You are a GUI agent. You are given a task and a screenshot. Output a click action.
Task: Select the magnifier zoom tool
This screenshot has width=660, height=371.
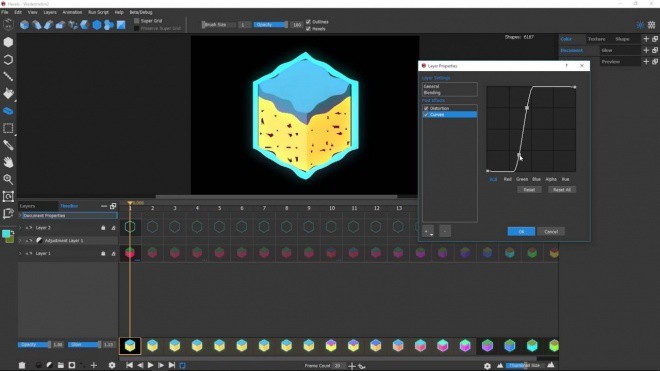coord(8,179)
